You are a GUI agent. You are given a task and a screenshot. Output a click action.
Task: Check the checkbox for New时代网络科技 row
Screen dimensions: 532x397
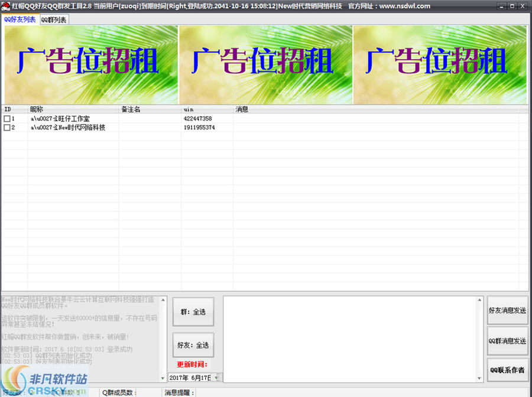6,126
